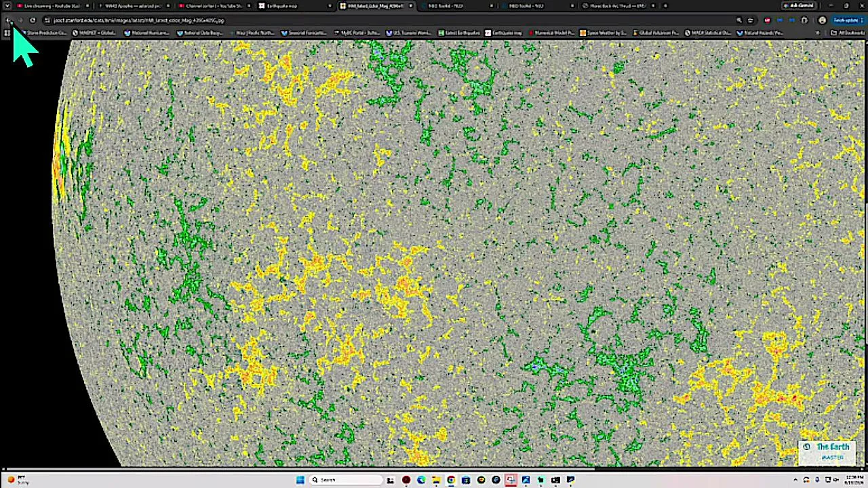Click the Finish update button
Screen dimensions: 868x488
[848, 20]
